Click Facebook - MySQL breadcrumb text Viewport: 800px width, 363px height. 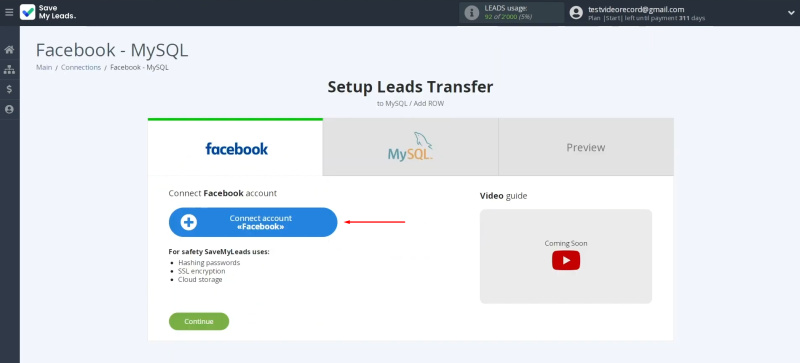[x=139, y=67]
